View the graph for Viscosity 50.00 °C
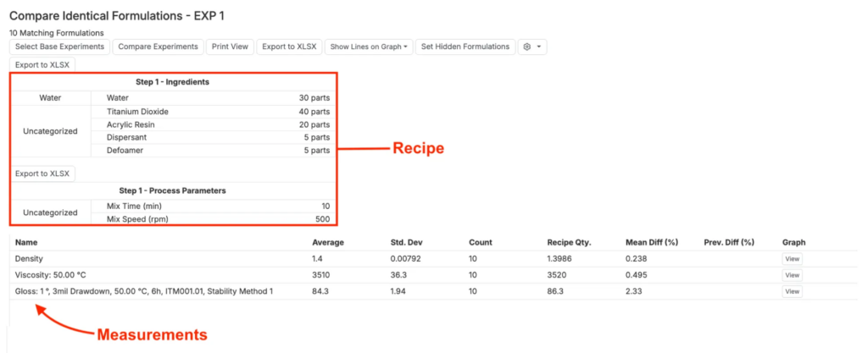Viewport: 868px width, 353px height. coord(792,275)
